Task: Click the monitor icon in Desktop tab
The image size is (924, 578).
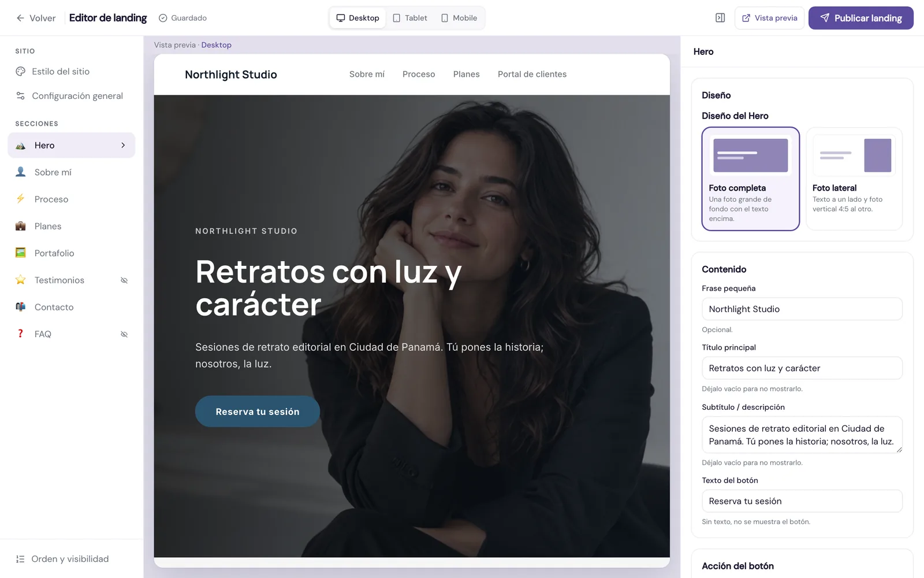Action: [341, 18]
